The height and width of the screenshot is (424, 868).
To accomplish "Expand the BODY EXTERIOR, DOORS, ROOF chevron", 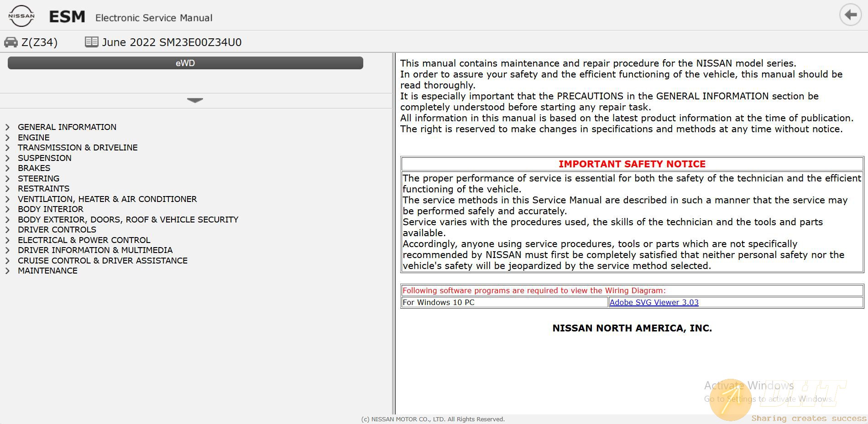I will coord(7,220).
